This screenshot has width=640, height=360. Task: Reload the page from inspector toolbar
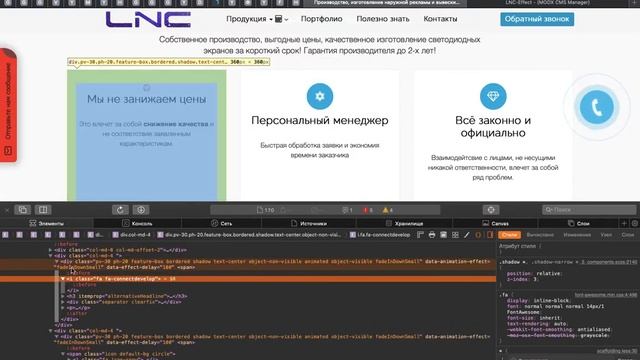[x=120, y=210]
